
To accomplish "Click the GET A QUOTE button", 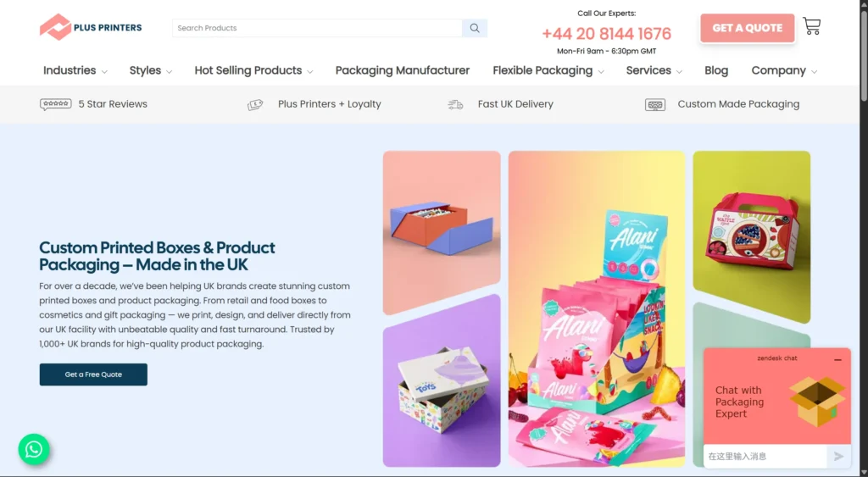I will [x=748, y=28].
